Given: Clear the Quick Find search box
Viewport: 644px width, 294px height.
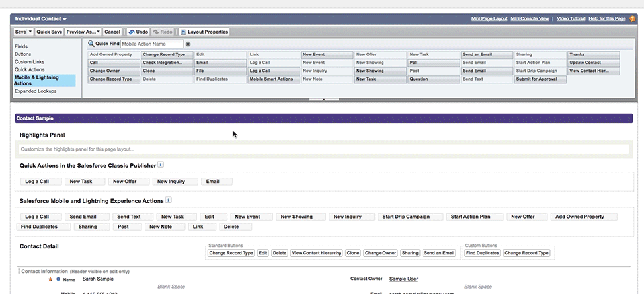Looking at the screenshot, I should tap(188, 44).
